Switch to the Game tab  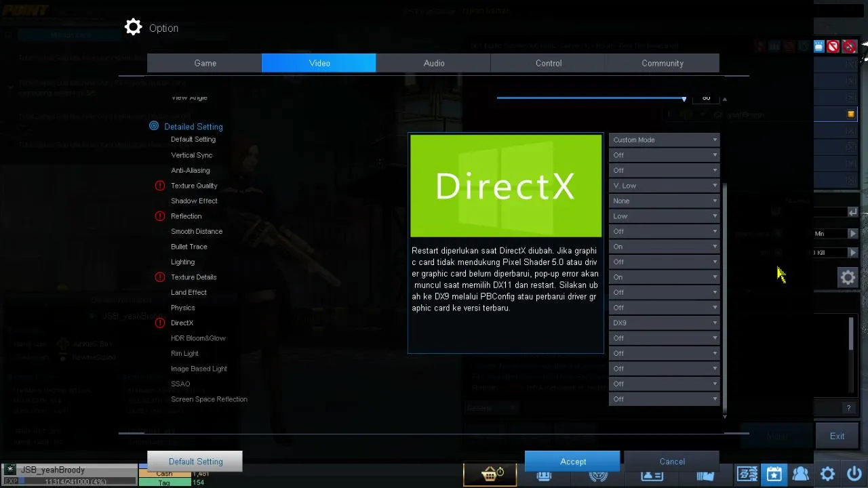click(x=205, y=63)
